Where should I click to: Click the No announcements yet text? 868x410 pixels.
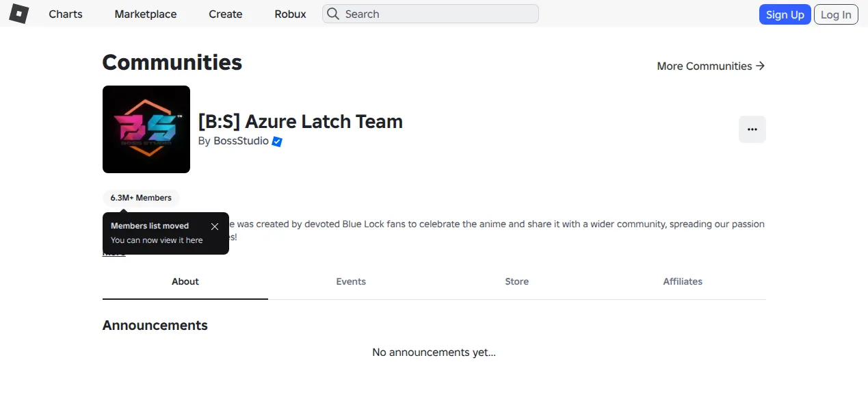tap(434, 353)
